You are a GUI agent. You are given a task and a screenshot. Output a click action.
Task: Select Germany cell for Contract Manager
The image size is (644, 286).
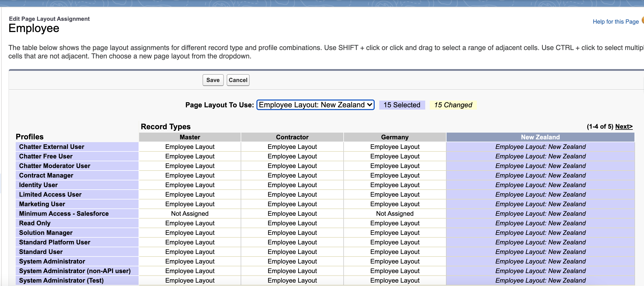(395, 175)
